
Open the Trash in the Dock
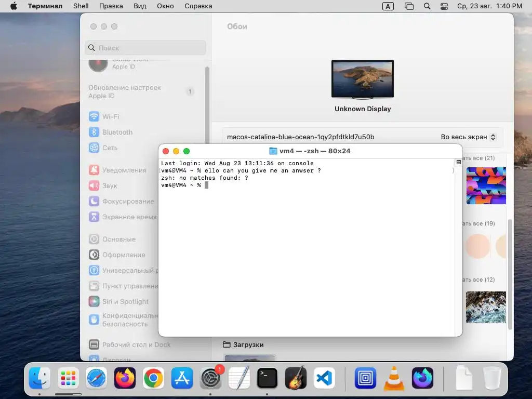click(493, 378)
